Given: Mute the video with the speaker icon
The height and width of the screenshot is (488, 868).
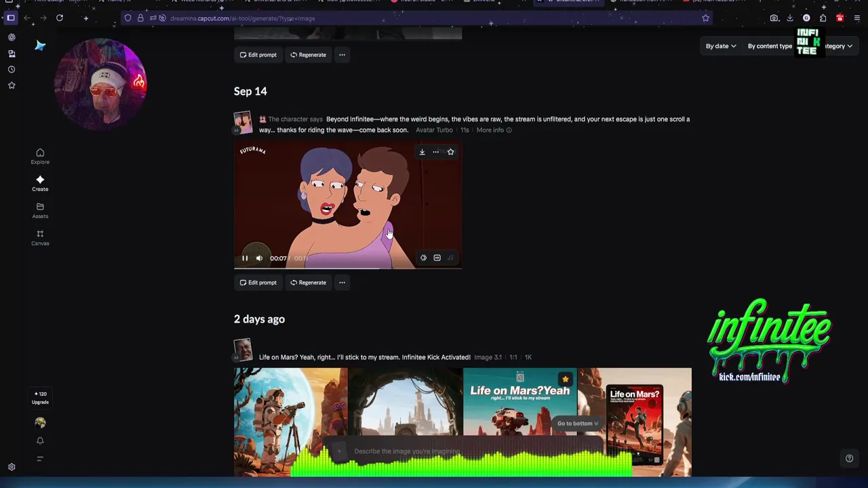Looking at the screenshot, I should [259, 258].
